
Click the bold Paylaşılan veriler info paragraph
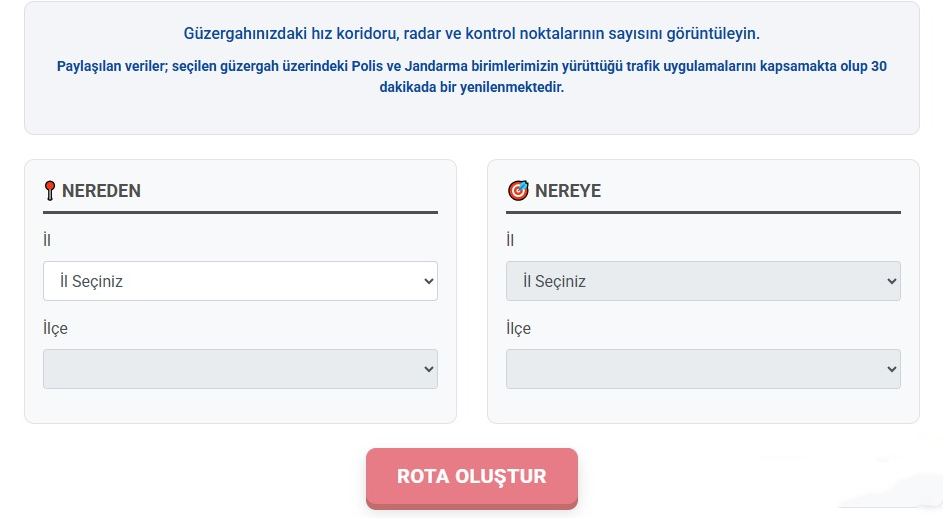click(471, 76)
